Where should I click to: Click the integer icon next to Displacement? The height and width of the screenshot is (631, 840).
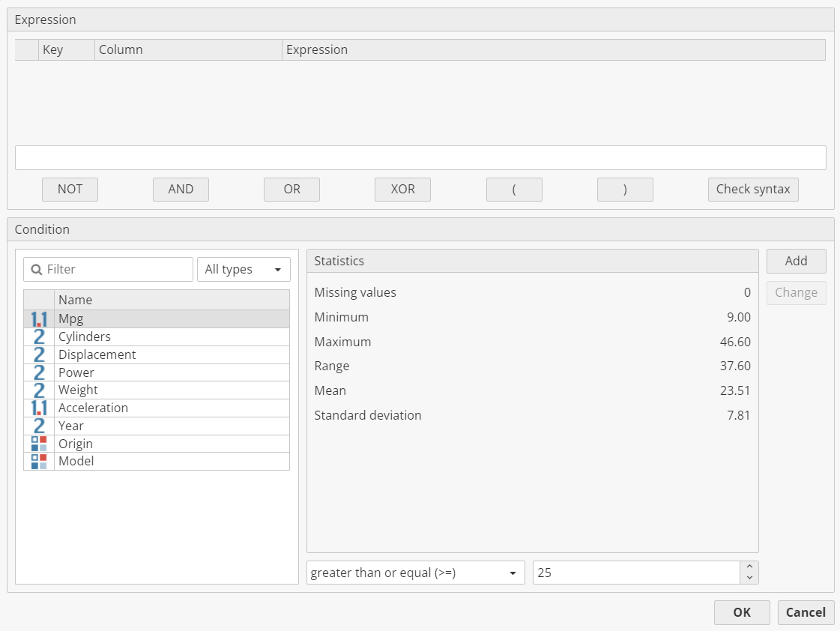pos(39,354)
